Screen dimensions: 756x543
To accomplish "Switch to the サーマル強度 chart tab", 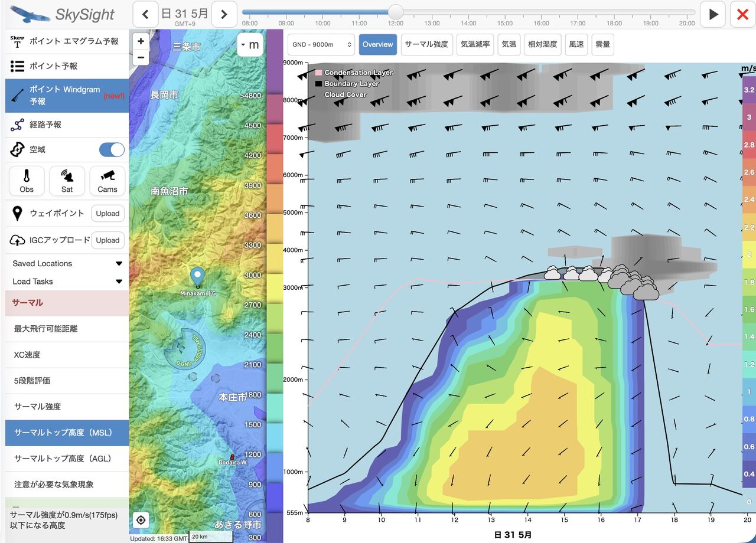I will click(x=426, y=44).
